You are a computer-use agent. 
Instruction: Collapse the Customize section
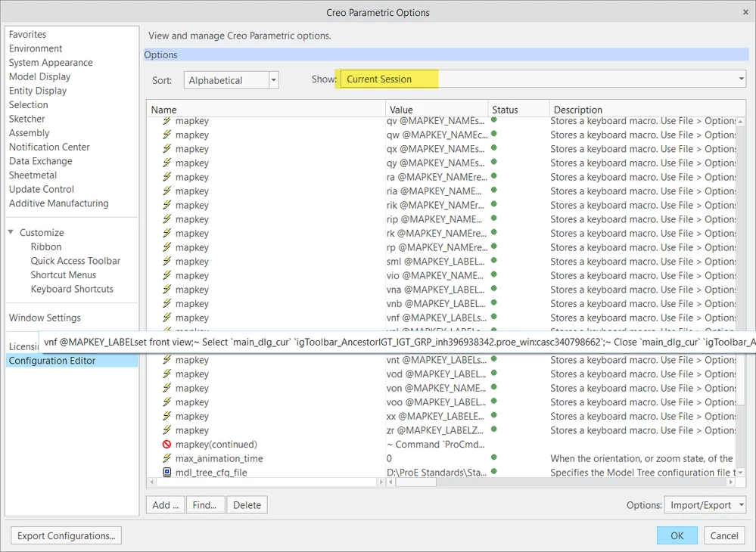(x=11, y=232)
